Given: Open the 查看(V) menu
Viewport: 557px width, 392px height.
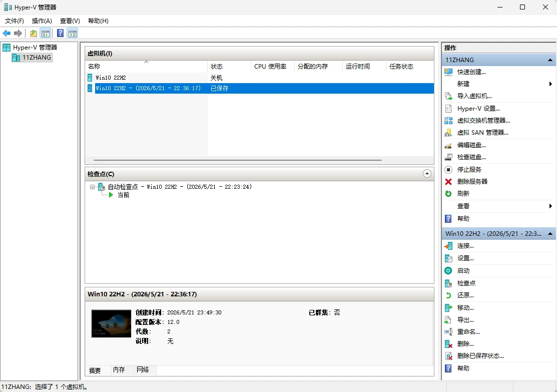Looking at the screenshot, I should tap(70, 21).
